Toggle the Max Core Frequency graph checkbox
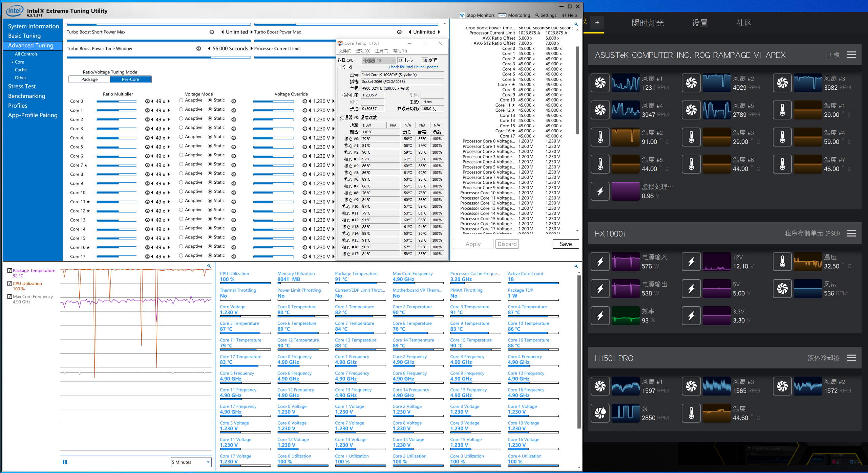 click(x=10, y=296)
